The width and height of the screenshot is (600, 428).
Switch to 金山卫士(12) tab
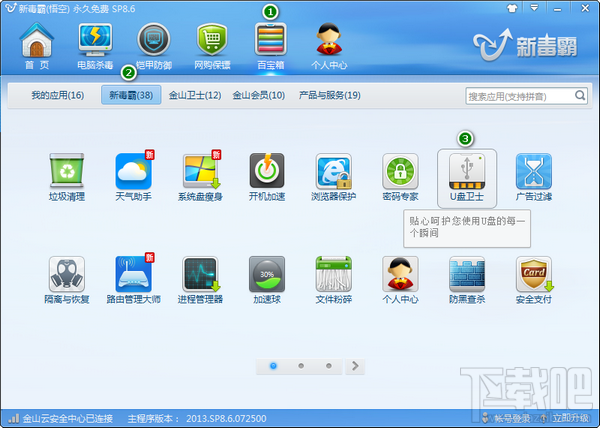click(195, 95)
